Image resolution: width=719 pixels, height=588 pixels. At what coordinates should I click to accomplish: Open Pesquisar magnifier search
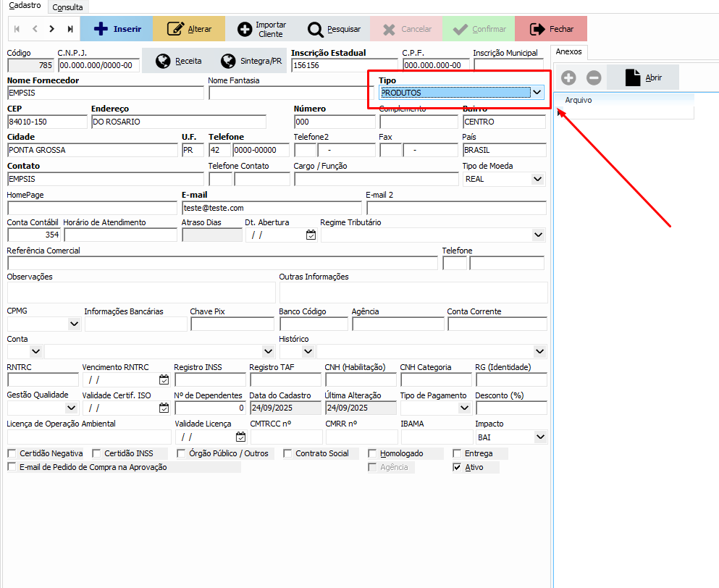pos(334,29)
